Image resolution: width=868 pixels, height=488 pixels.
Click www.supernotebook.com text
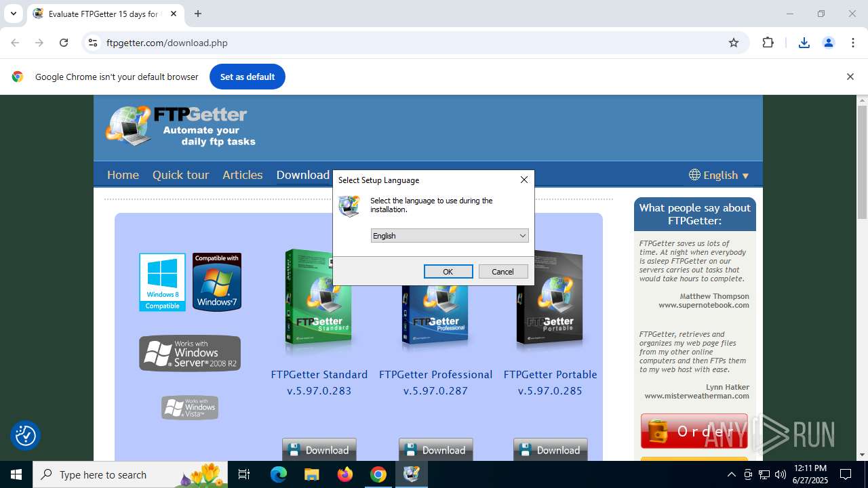704,305
